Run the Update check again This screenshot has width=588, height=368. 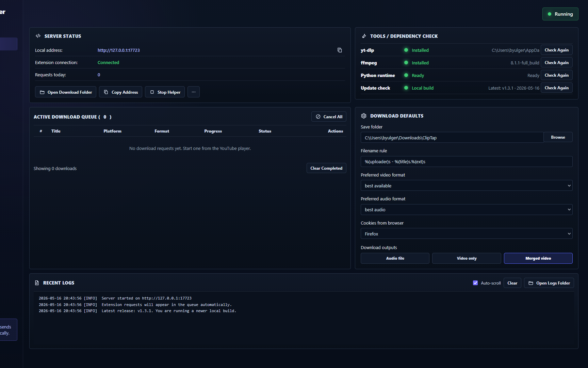556,88
